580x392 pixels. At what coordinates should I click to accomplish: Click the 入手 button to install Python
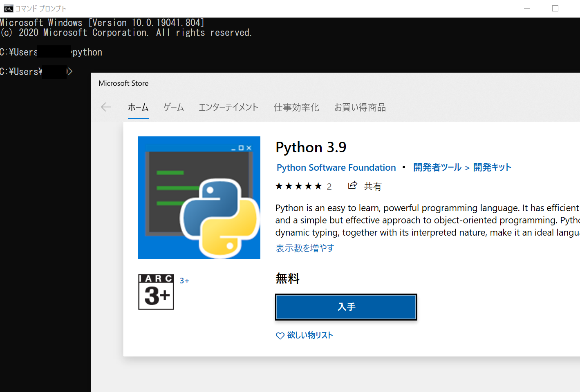point(346,307)
